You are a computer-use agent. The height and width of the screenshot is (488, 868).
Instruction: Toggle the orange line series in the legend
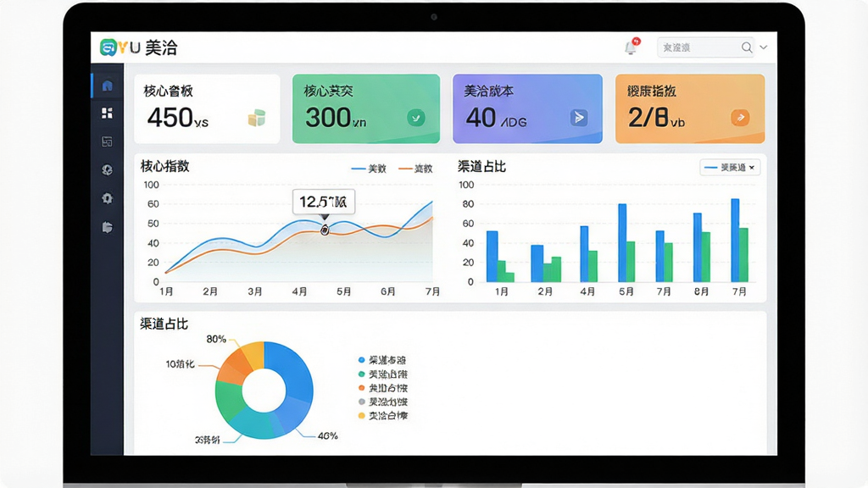(x=415, y=169)
